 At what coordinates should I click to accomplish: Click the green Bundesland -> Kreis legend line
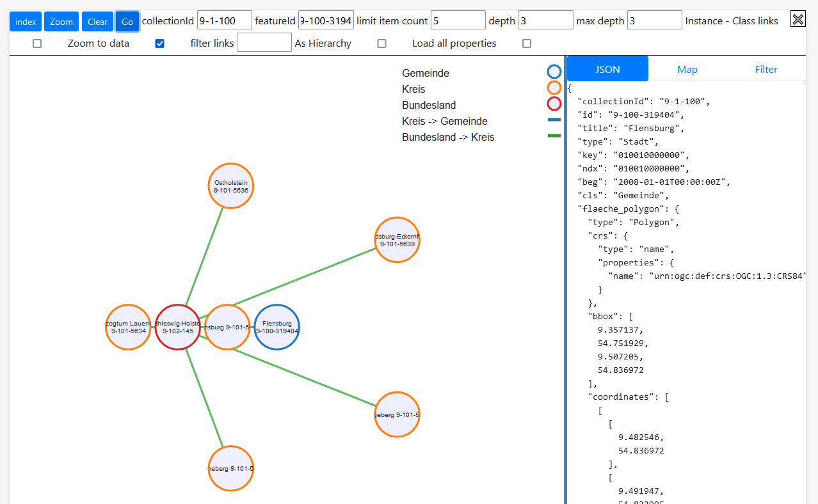click(x=554, y=136)
